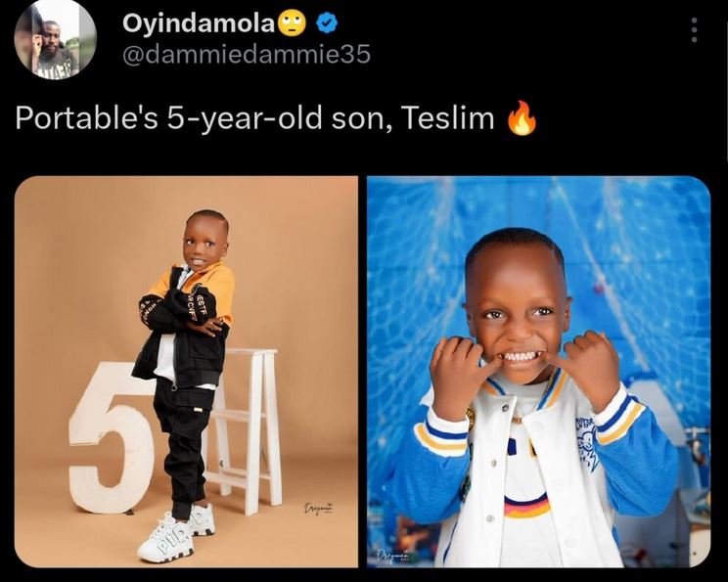The width and height of the screenshot is (728, 582).
Task: Click the eye-roll emoji beside Oyindamola
Action: [292, 23]
